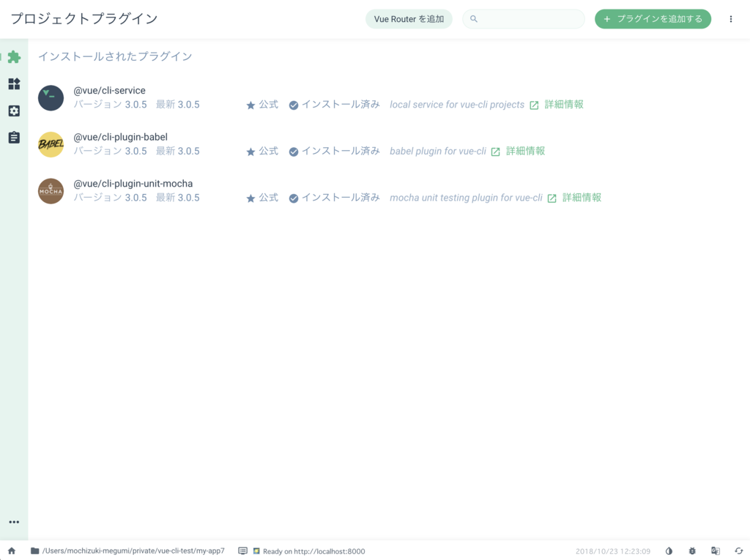Open the Plugins section puzzle icon

click(14, 57)
